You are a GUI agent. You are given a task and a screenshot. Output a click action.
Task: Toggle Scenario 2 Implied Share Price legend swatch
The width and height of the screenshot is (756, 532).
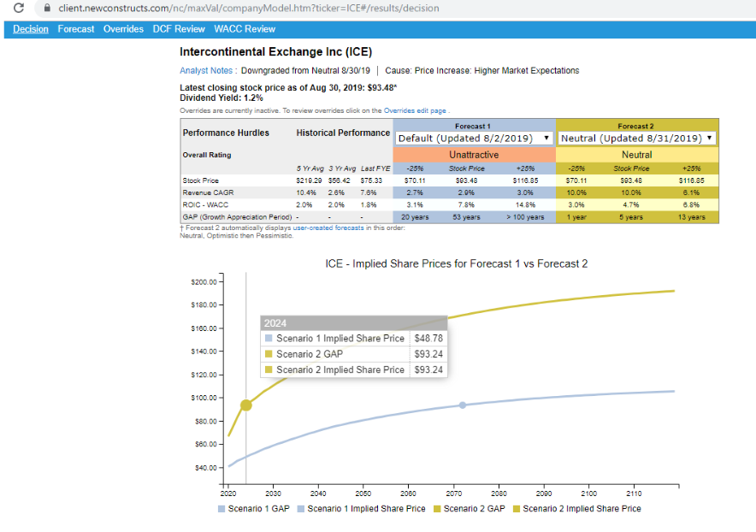pos(517,509)
